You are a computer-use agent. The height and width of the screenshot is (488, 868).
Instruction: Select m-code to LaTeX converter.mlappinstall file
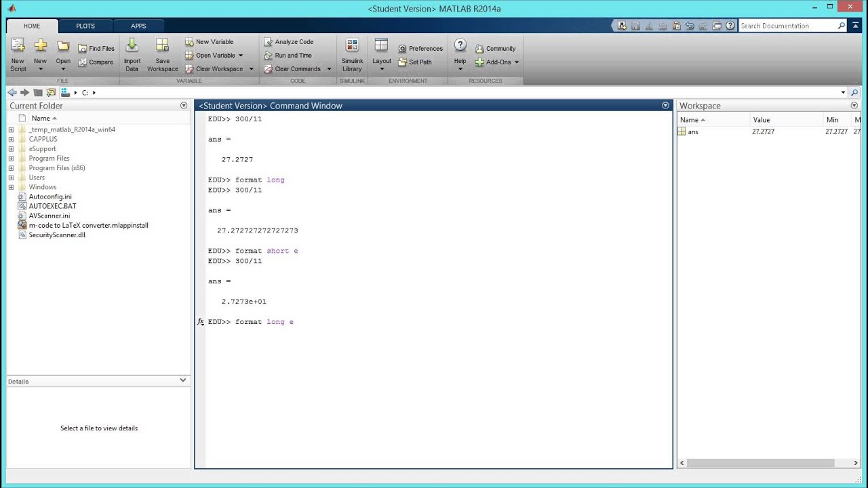tap(88, 225)
